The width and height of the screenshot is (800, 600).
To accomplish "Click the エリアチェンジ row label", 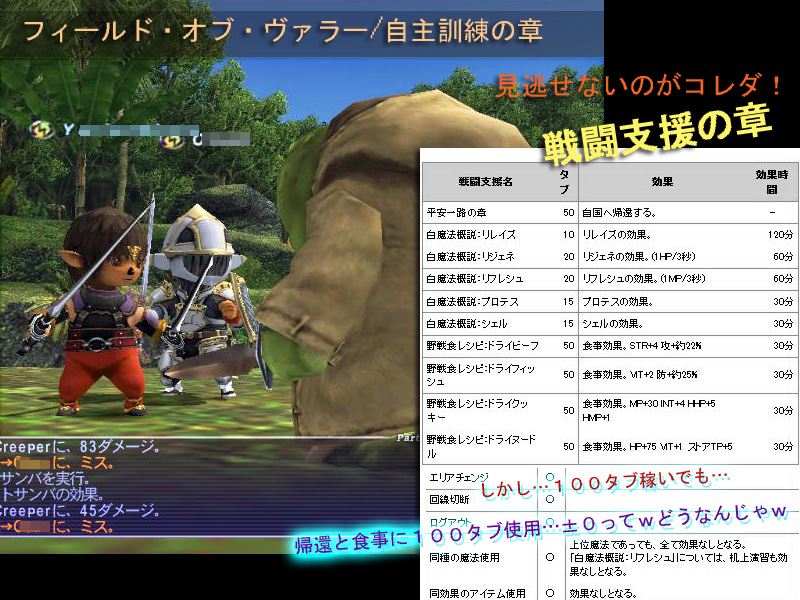I will [x=459, y=478].
